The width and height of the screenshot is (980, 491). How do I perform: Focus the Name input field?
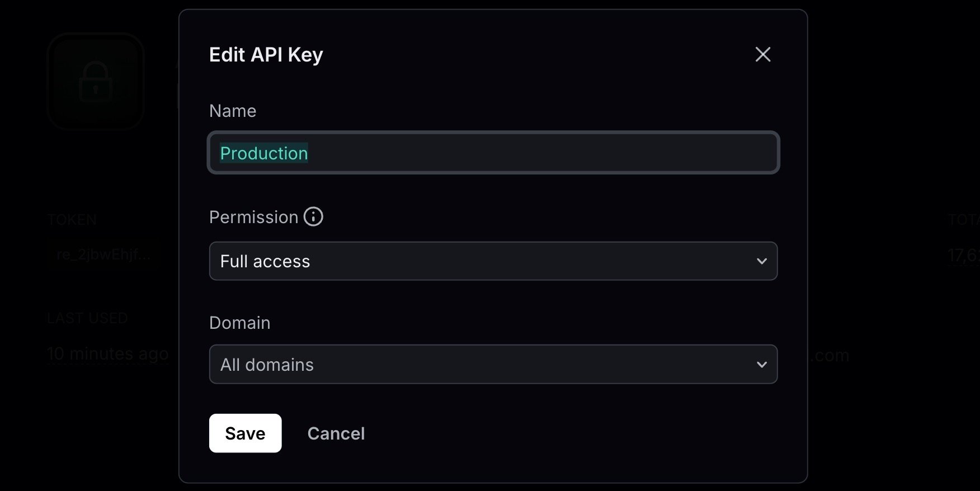(493, 152)
